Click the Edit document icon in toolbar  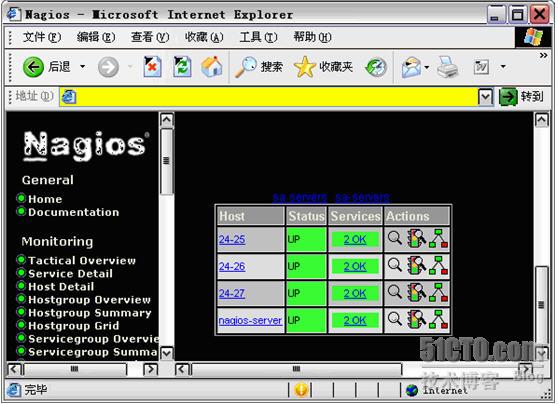coord(481,67)
